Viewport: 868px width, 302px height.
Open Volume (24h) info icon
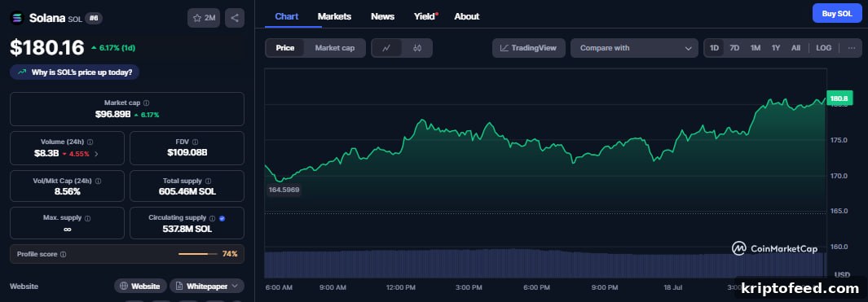(90, 142)
